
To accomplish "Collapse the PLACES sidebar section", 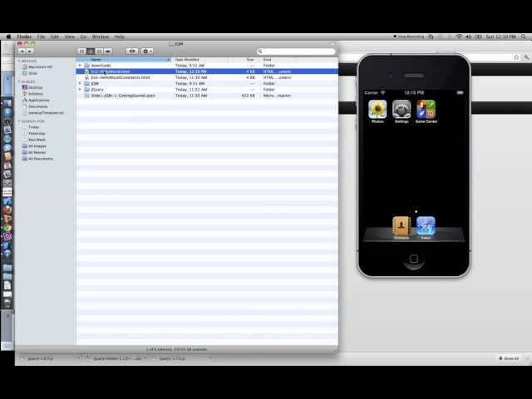I will (x=19, y=81).
